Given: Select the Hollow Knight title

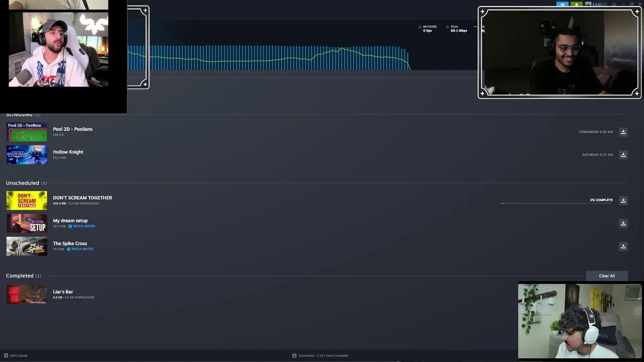Looking at the screenshot, I should (68, 152).
